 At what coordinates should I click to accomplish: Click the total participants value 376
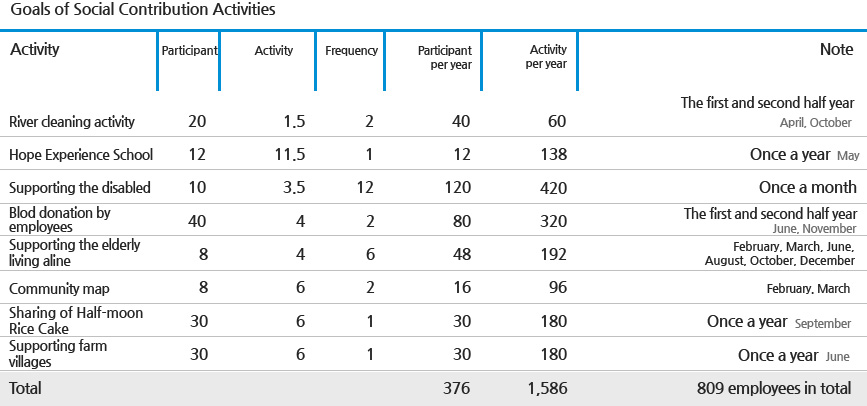457,388
